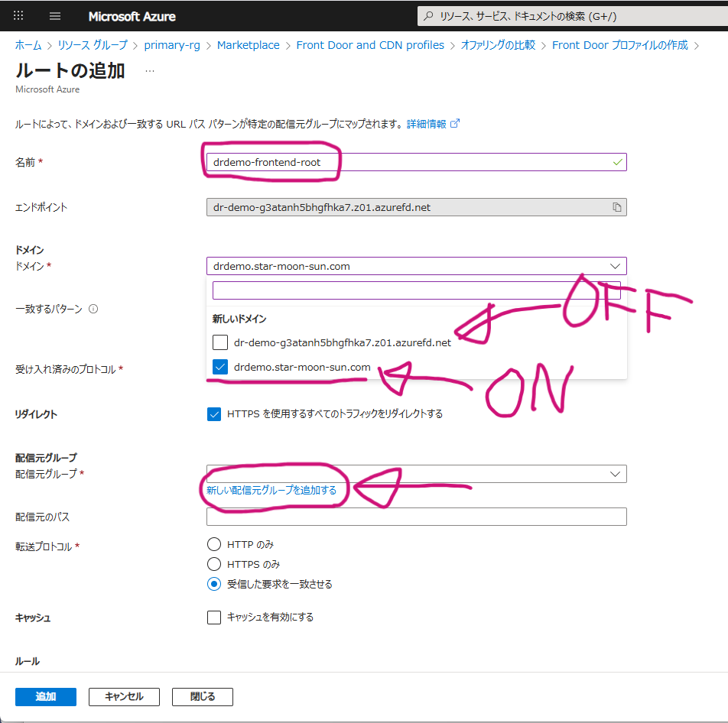Screen dimensions: 728x723
Task: Open the hamburger portal menu
Action: (x=55, y=16)
